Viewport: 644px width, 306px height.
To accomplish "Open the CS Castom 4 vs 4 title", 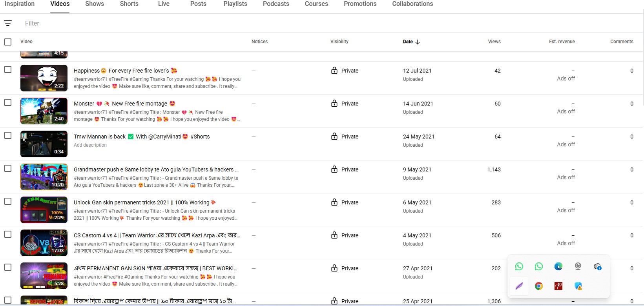I will tap(157, 235).
